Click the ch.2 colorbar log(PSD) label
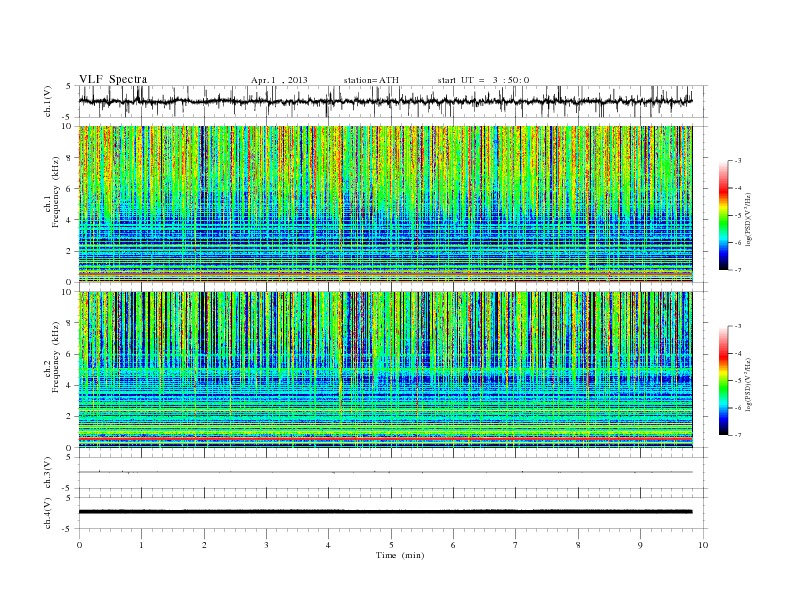Viewport: 792px width, 612px height. (748, 384)
